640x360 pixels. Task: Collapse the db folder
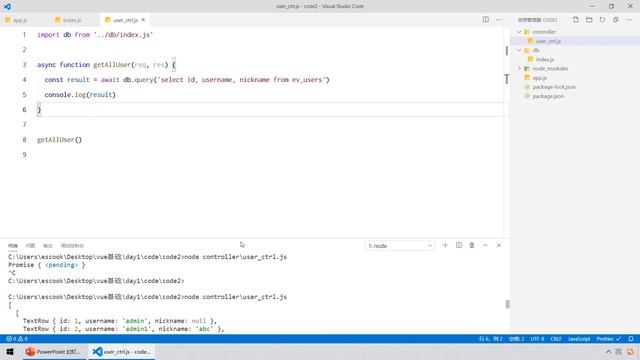pos(519,50)
